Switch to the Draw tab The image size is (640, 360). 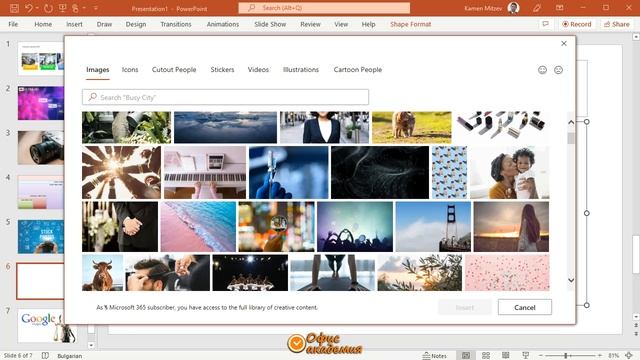pyautogui.click(x=104, y=24)
